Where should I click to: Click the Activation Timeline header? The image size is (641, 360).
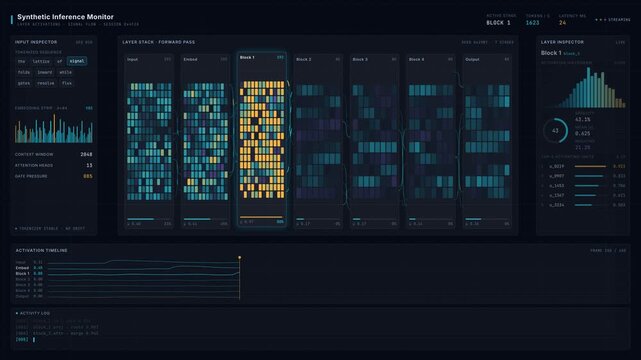pyautogui.click(x=41, y=250)
